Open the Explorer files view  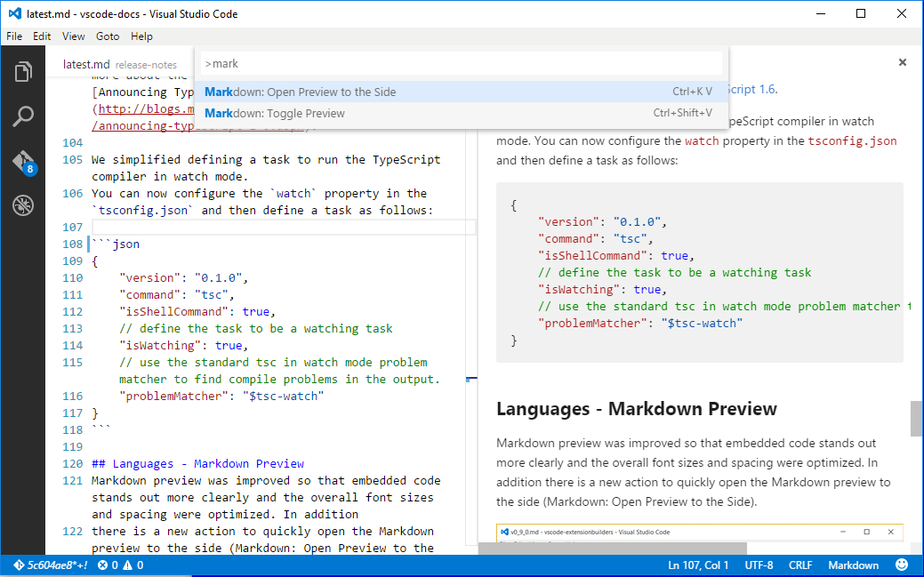(23, 72)
